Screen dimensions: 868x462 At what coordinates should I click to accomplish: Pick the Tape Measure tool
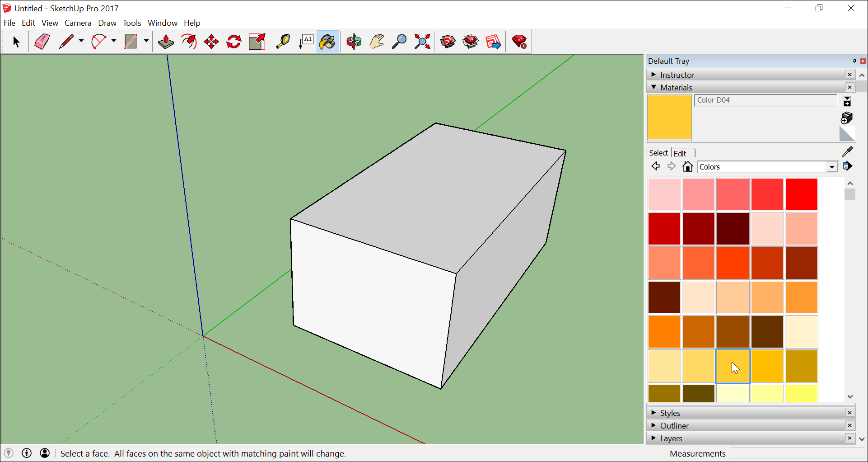(283, 41)
